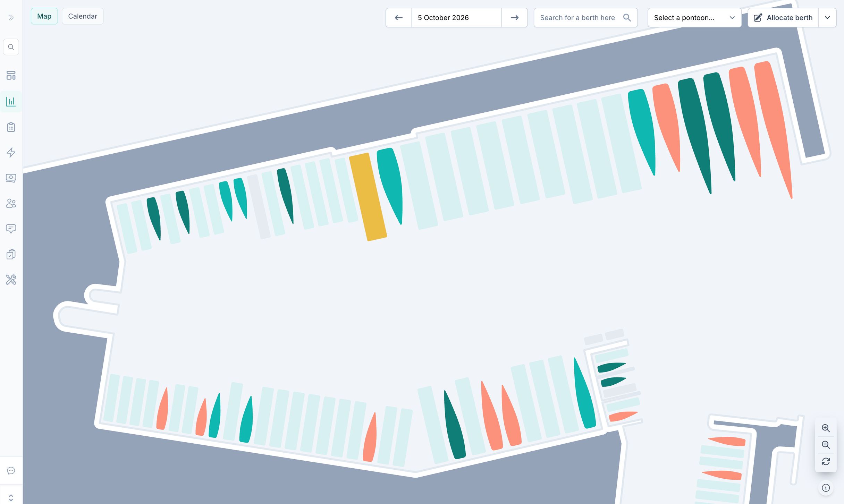Select the bar chart icon in sidebar
This screenshot has width=844, height=504.
[x=11, y=101]
